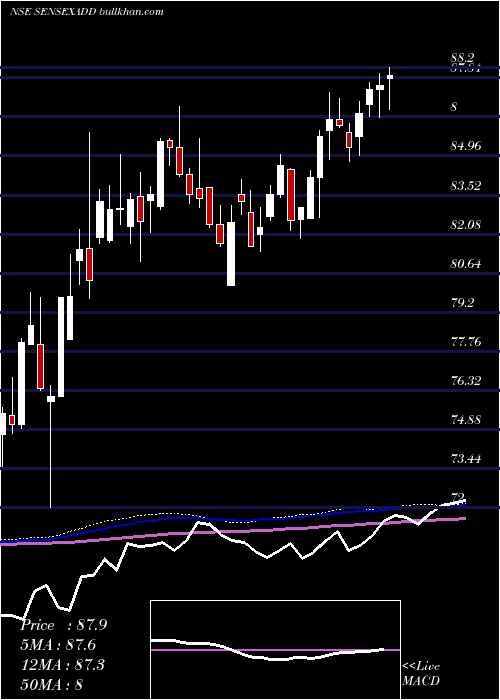Select the 84.96 price axis label
This screenshot has height=700, width=500.
[466, 146]
